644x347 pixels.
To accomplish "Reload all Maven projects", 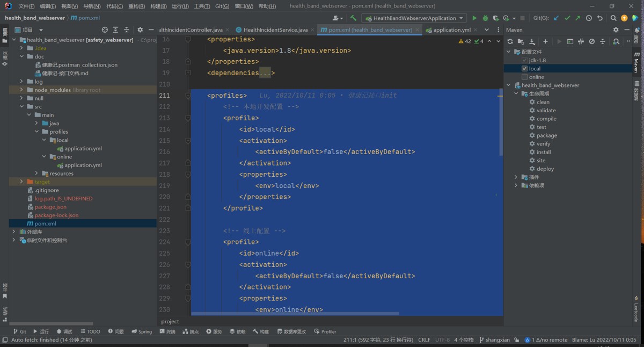I will click(x=510, y=41).
